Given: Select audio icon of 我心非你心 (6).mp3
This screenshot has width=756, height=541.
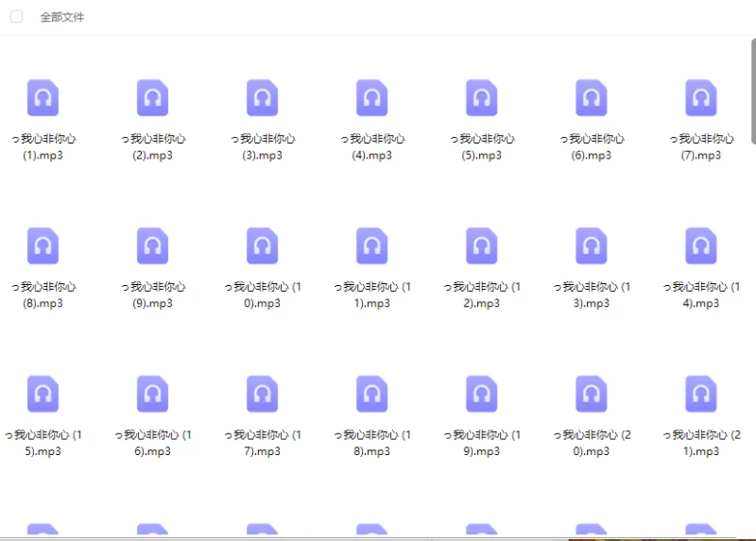Looking at the screenshot, I should click(592, 98).
